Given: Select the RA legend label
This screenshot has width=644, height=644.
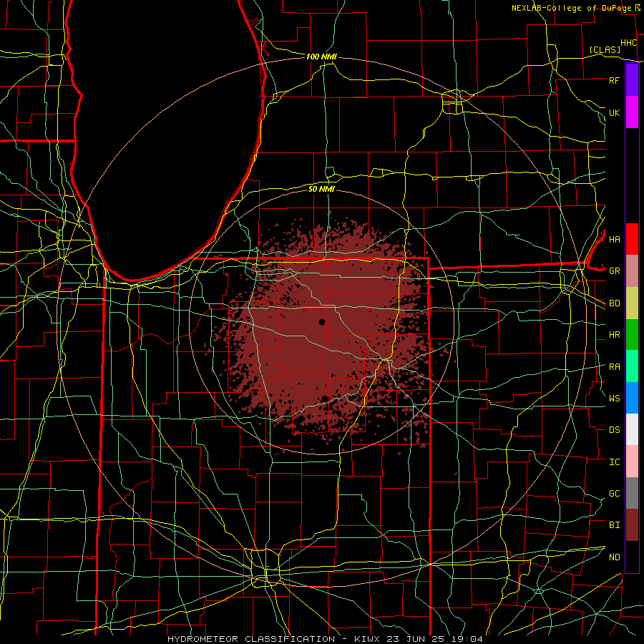Looking at the screenshot, I should click(614, 367).
